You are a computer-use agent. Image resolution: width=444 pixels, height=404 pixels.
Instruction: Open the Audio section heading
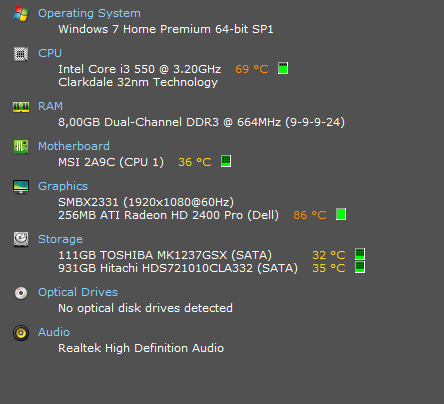click(54, 332)
